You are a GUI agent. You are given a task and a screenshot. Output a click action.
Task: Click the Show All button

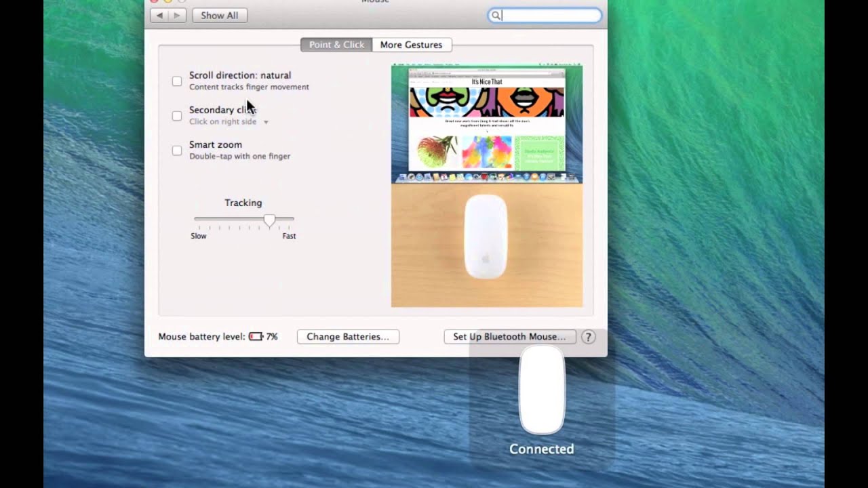(219, 15)
